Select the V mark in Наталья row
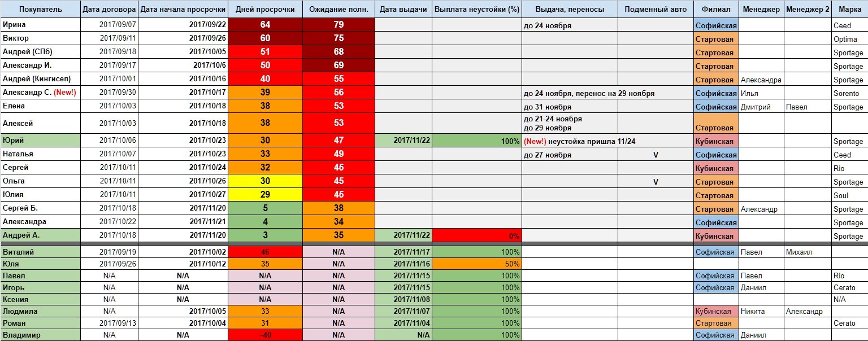This screenshot has width=868, height=341. [656, 155]
